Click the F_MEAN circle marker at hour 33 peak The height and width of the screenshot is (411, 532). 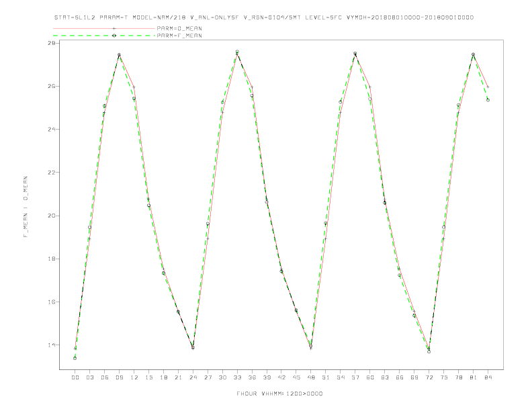pos(237,52)
